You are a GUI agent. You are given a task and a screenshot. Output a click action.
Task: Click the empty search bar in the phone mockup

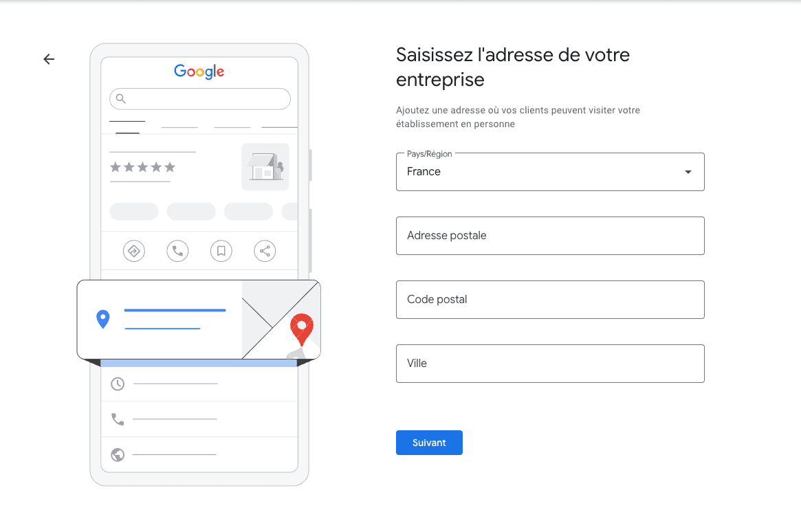pyautogui.click(x=206, y=99)
